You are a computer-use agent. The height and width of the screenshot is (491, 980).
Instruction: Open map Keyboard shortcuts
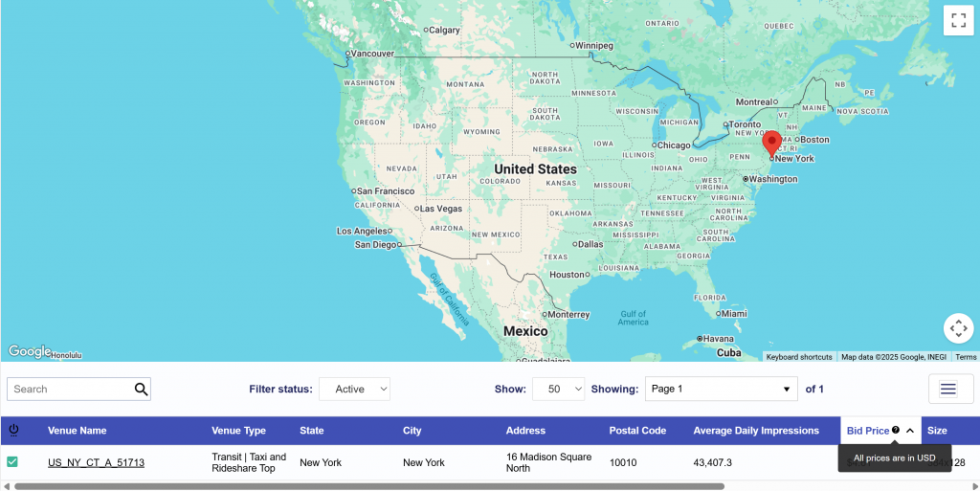click(x=799, y=357)
